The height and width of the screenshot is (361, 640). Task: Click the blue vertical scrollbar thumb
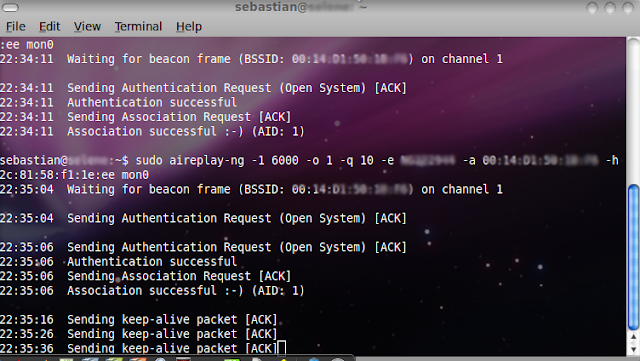click(633, 257)
